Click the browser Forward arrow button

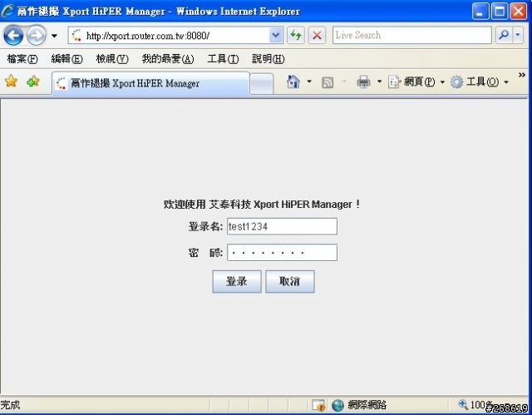tap(36, 35)
